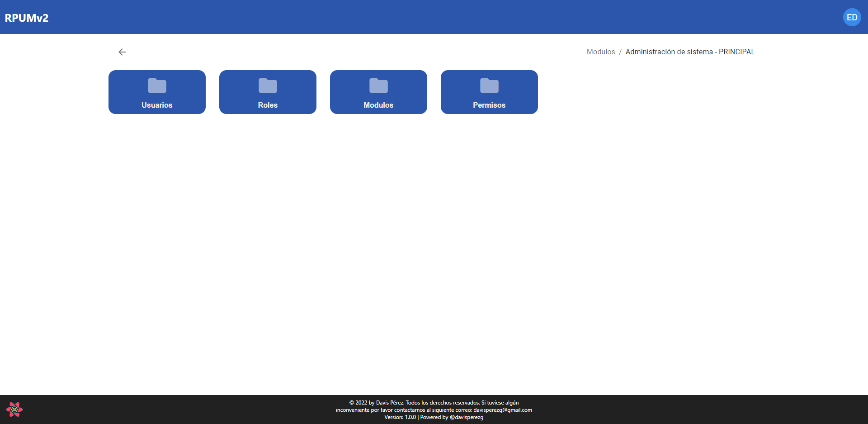Click the Modulos breadcrumb link
The image size is (868, 424).
600,52
